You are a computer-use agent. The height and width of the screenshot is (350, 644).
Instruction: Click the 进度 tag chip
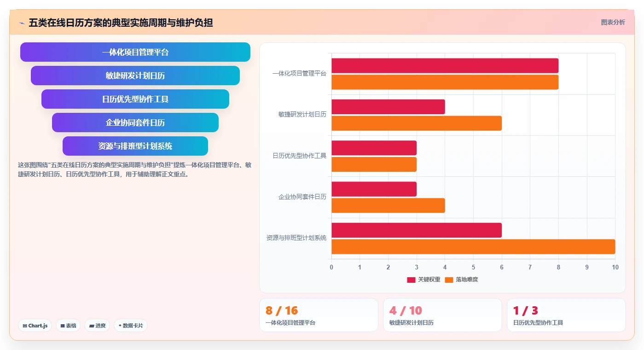97,326
